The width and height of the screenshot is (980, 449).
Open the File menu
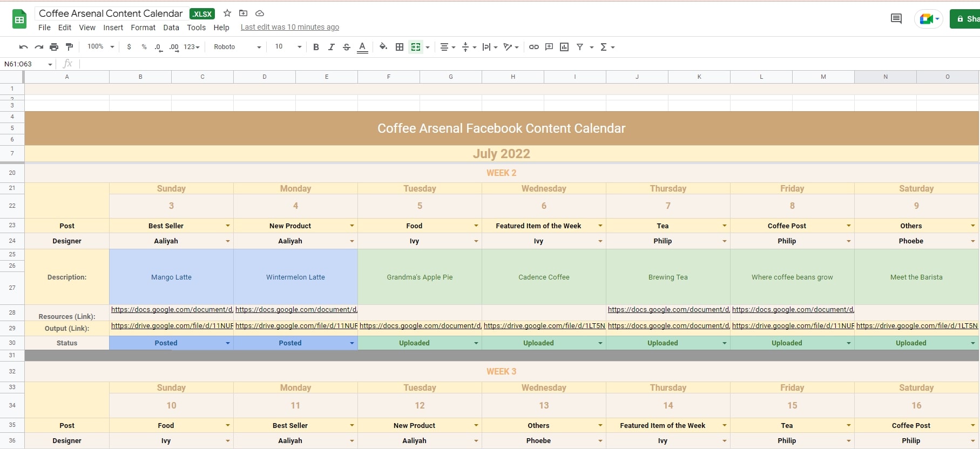pos(44,28)
